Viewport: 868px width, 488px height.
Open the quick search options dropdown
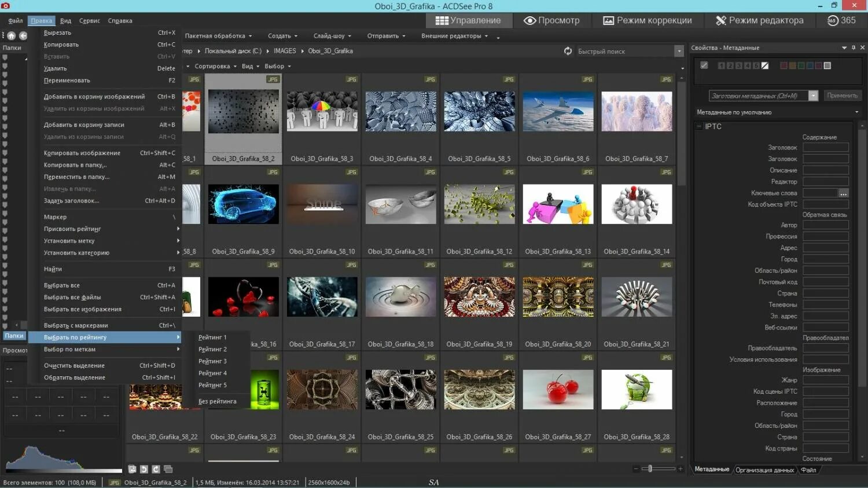679,51
